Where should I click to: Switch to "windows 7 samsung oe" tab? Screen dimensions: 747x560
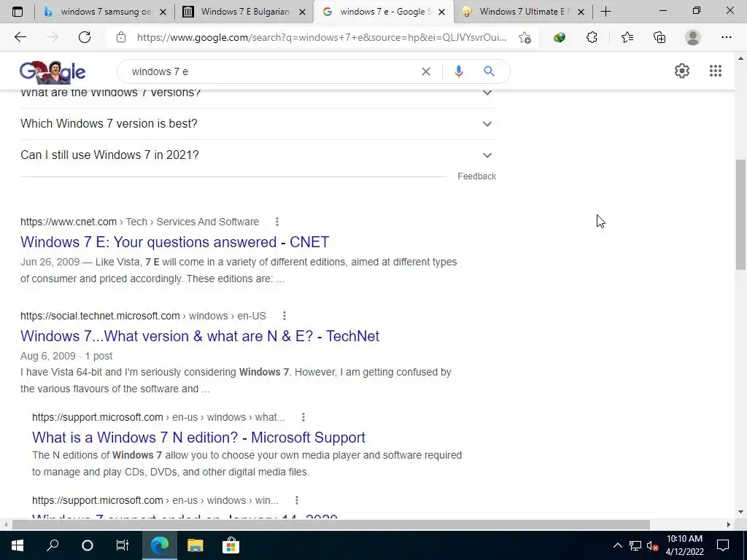tap(105, 12)
